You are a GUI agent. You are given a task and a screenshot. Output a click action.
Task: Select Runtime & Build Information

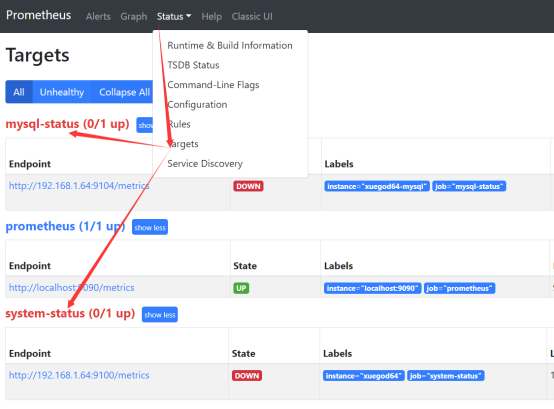pyautogui.click(x=230, y=46)
